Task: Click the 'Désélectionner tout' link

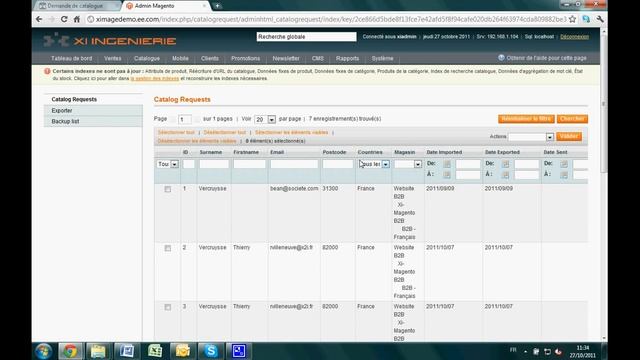Action: [x=225, y=133]
